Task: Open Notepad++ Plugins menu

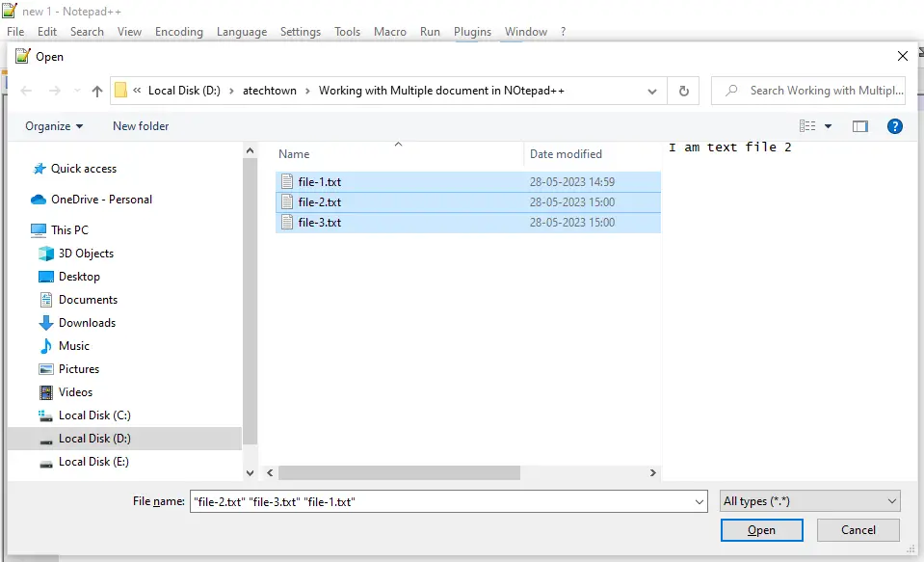Action: (472, 32)
